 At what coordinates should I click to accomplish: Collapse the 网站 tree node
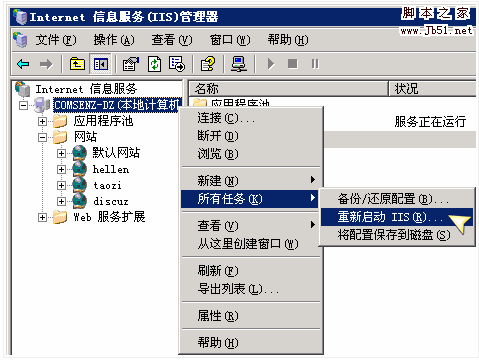point(42,137)
